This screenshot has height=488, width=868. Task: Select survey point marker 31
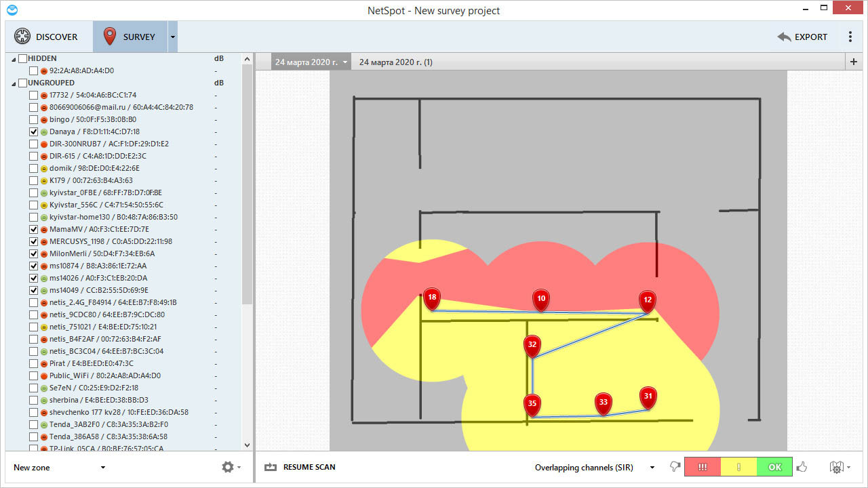[x=648, y=398]
